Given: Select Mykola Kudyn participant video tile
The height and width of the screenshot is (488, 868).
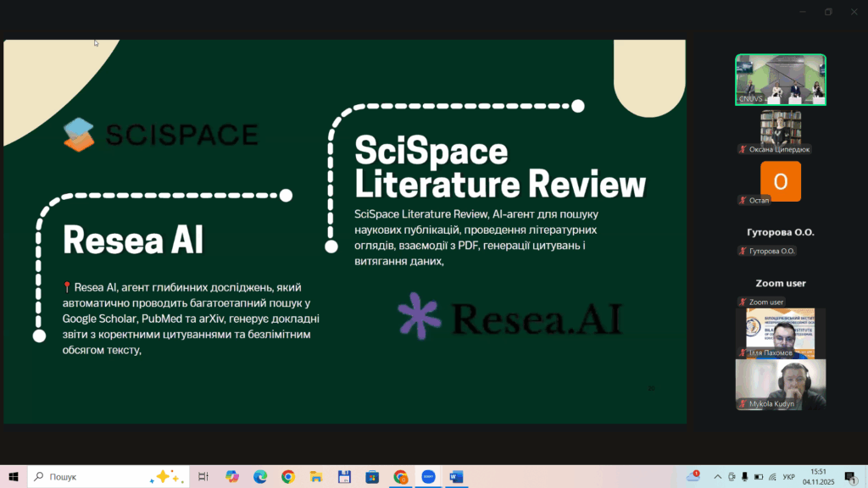Looking at the screenshot, I should click(781, 385).
